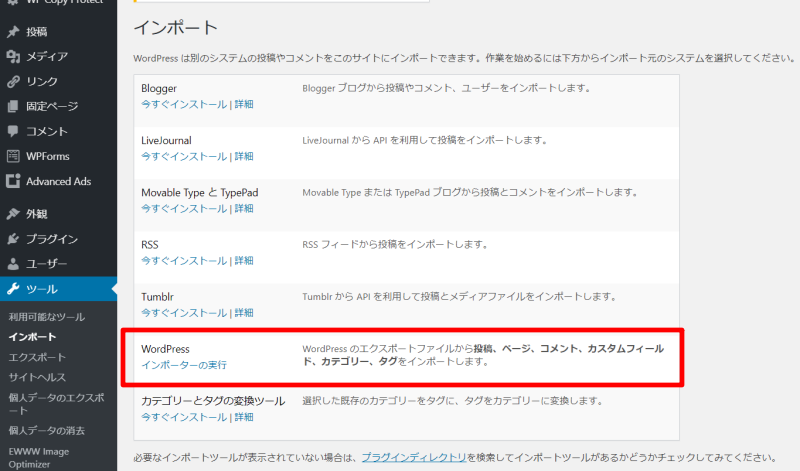Click the Advanced Ads icon
Screen dimensions: 800x471
pos(13,181)
